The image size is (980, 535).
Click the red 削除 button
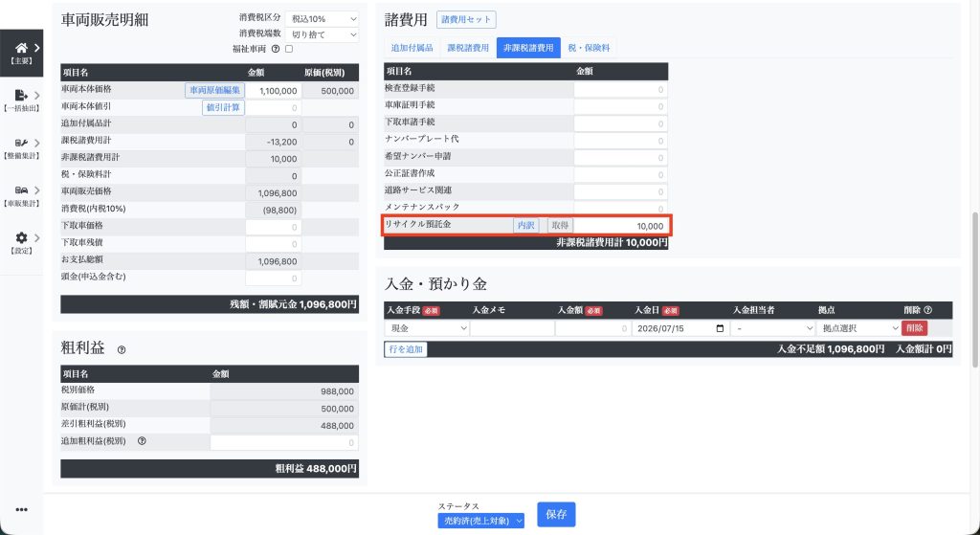914,328
